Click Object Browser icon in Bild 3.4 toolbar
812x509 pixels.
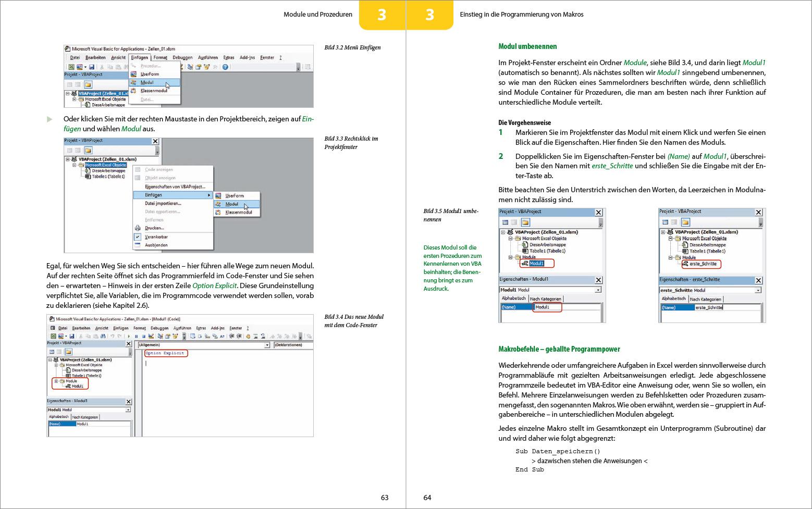(176, 336)
